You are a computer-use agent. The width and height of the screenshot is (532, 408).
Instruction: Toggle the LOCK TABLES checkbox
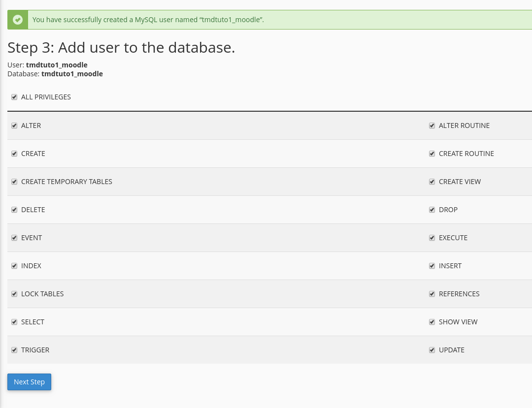[x=14, y=294]
